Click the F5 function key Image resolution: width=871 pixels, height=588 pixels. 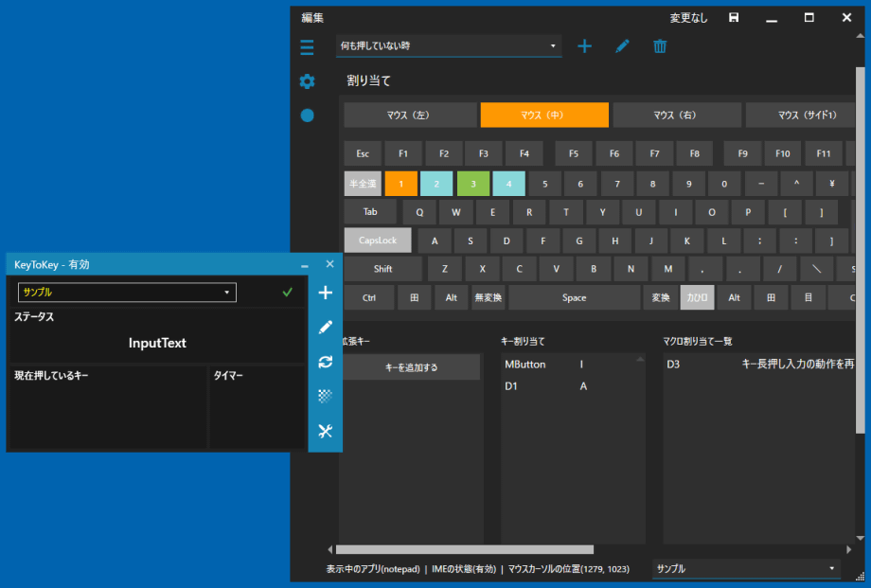(574, 154)
